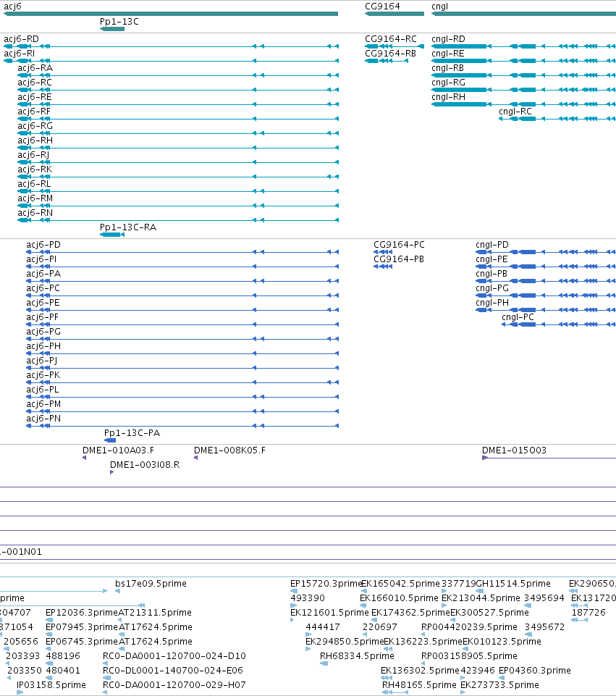The height and width of the screenshot is (696, 616).
Task: Click the Pp1-13C-PA protein label
Action: tap(132, 433)
